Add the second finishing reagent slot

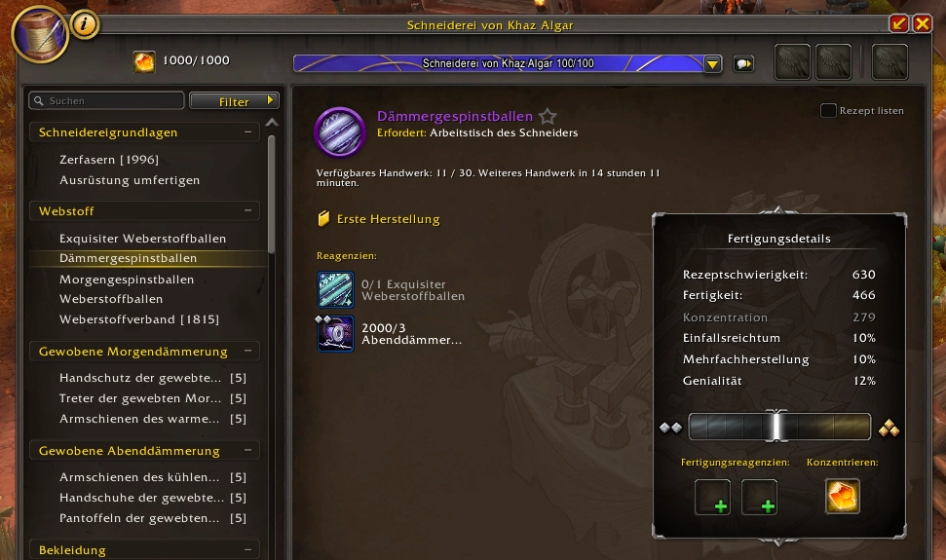[x=759, y=498]
